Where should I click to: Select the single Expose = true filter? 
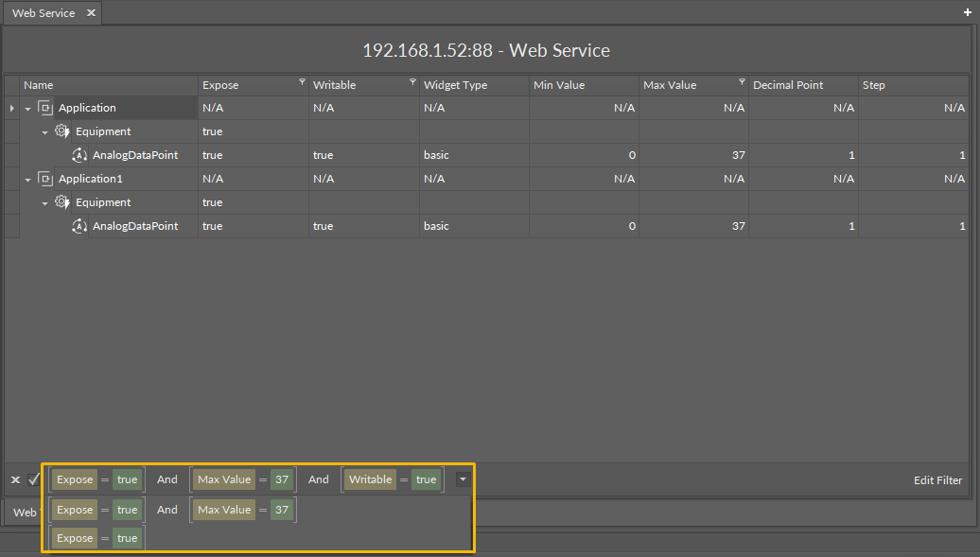98,538
